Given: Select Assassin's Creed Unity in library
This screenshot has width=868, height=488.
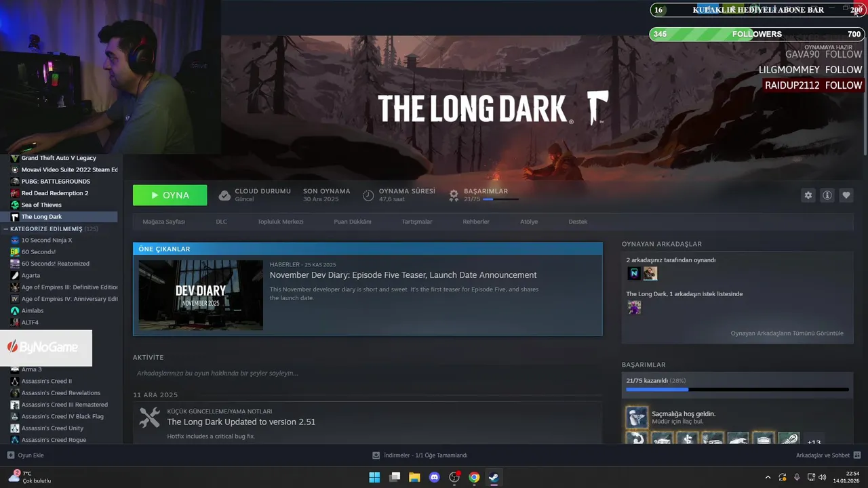Looking at the screenshot, I should [x=52, y=428].
